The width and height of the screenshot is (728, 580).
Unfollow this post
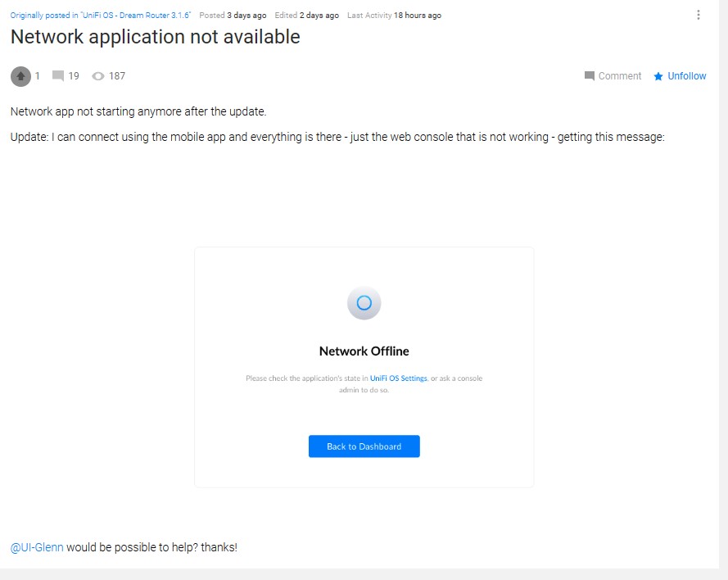point(687,76)
